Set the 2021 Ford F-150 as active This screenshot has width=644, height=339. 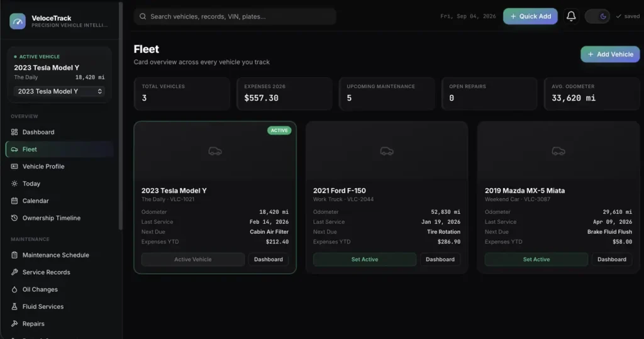(365, 259)
